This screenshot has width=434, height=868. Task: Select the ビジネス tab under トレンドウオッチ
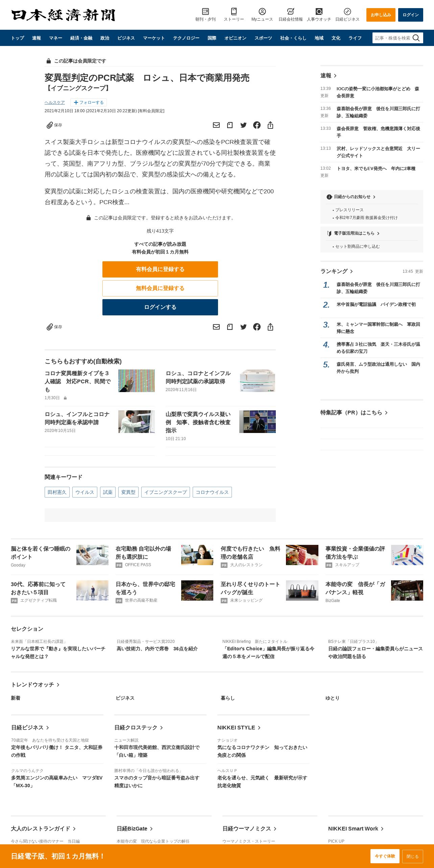[x=125, y=698]
